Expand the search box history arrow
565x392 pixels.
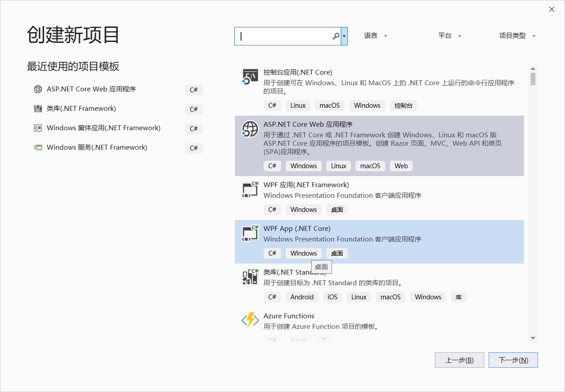coord(344,36)
